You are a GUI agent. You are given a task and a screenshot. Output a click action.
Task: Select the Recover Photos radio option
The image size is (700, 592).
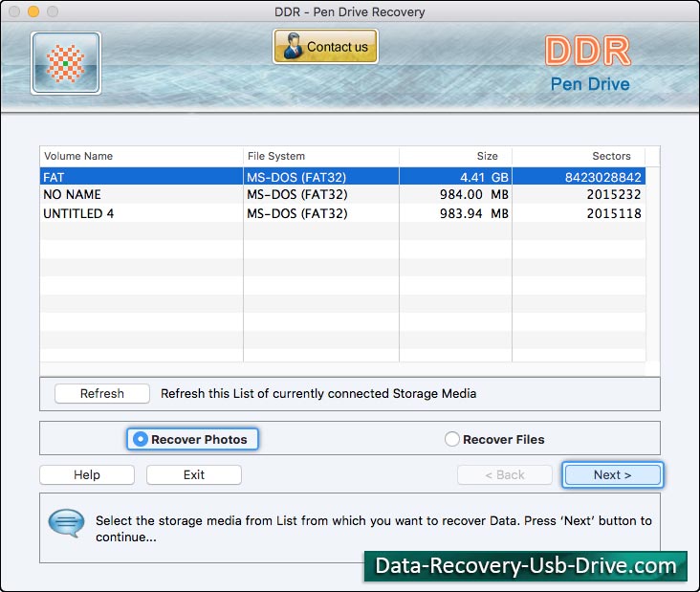pos(192,439)
